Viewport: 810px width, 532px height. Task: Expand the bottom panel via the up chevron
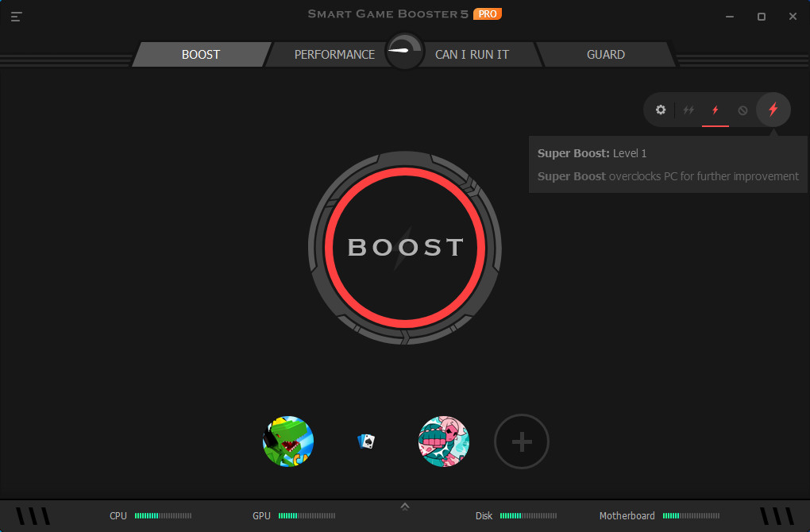[404, 505]
